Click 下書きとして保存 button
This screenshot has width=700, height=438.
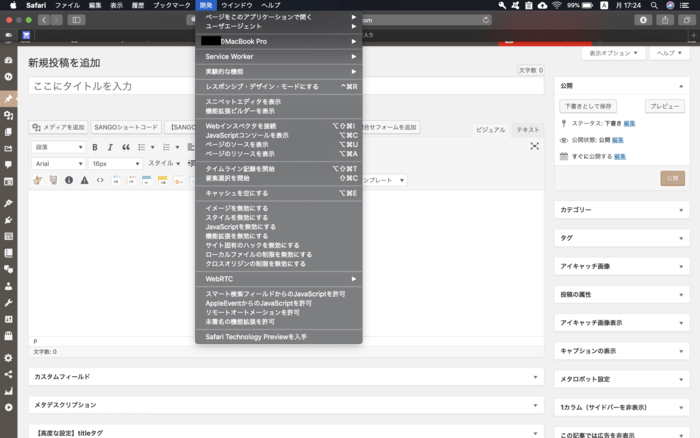point(588,106)
